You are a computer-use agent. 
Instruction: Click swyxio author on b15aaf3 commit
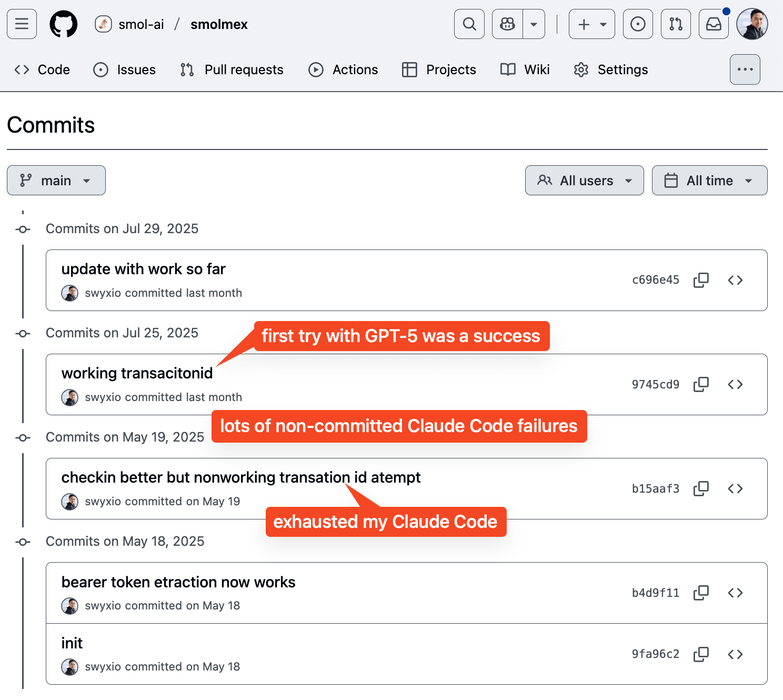[103, 501]
